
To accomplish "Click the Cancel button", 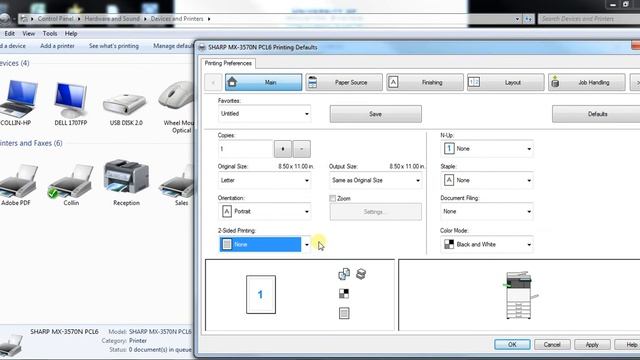I will point(552,345).
